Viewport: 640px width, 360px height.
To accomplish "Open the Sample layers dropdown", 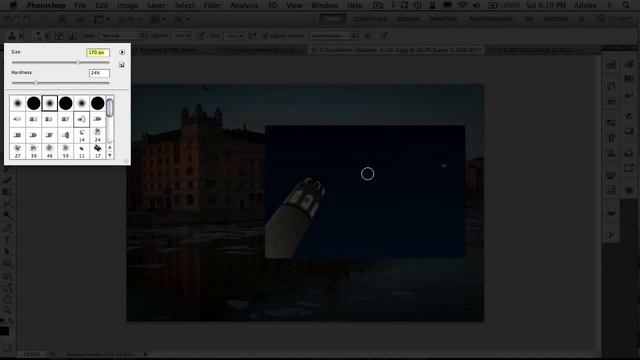I will click(x=333, y=36).
